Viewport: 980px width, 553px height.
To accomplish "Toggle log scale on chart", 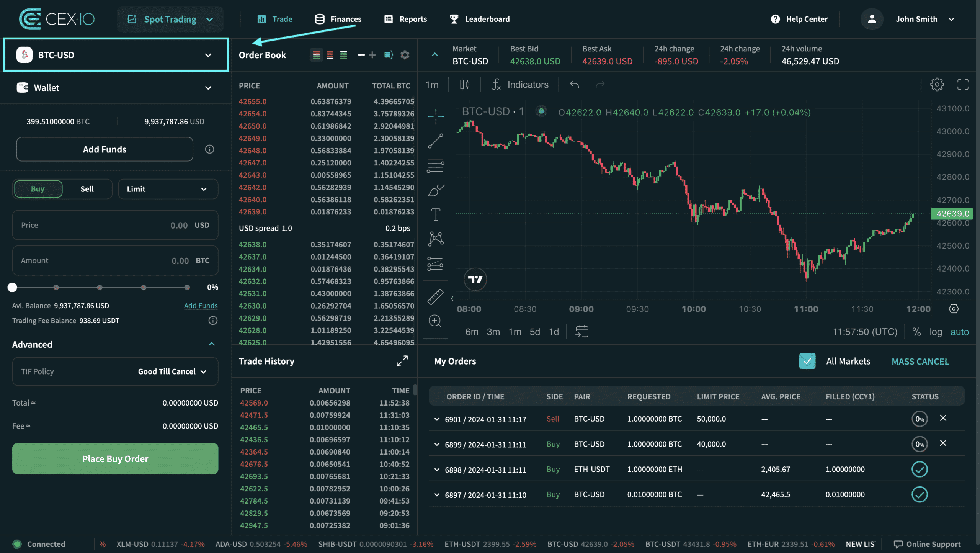I will tap(936, 332).
